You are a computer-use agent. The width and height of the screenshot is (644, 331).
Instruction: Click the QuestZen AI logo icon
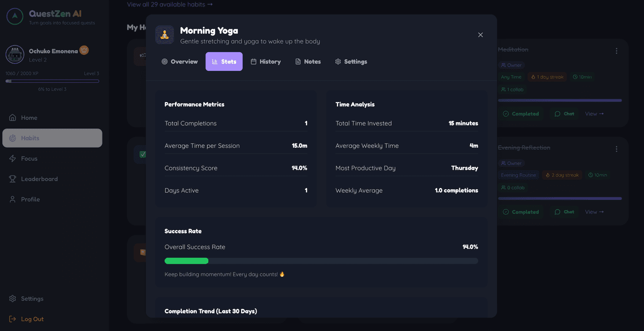coord(15,17)
